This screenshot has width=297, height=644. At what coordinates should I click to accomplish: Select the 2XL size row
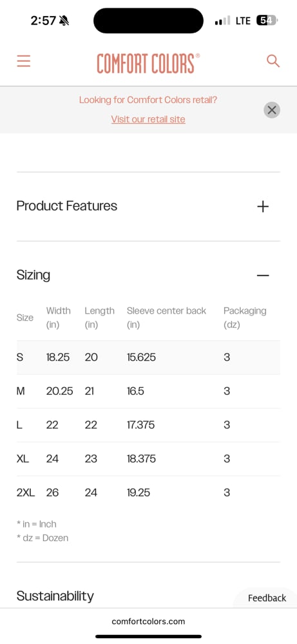pos(148,493)
